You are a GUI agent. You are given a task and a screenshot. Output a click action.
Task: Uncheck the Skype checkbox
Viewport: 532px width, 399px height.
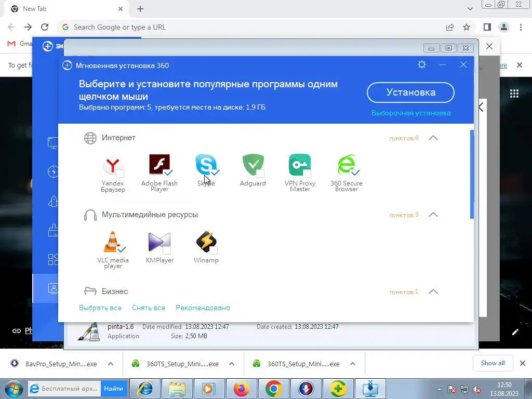pyautogui.click(x=215, y=172)
